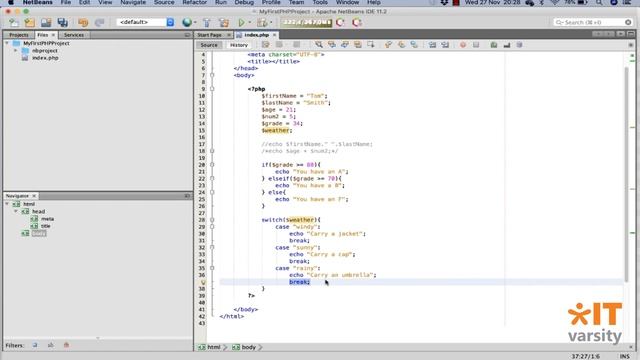Click the Find Selection magnifier icon

tap(319, 45)
